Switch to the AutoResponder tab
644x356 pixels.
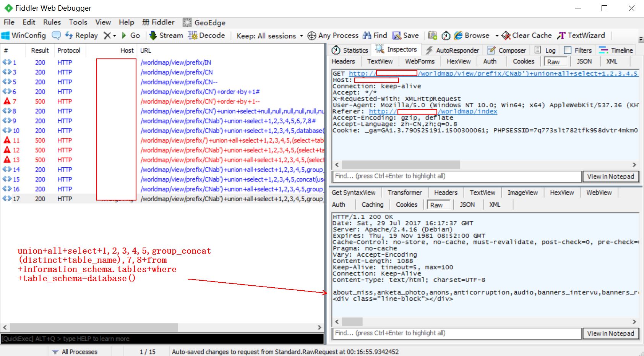[x=452, y=50]
